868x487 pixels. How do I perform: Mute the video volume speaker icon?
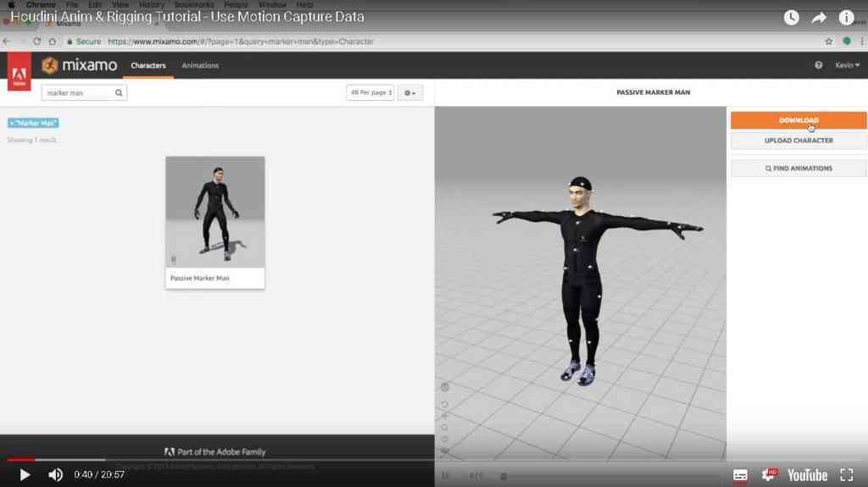click(55, 475)
